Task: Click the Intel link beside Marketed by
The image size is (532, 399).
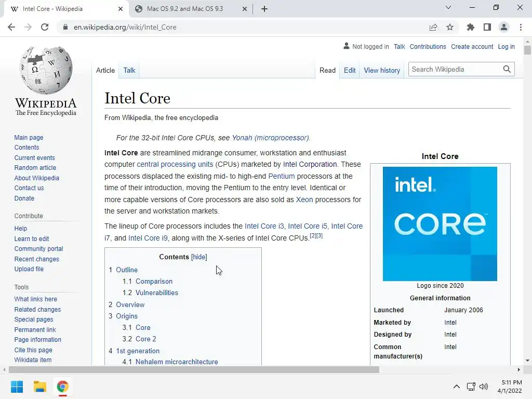Action: 450,322
